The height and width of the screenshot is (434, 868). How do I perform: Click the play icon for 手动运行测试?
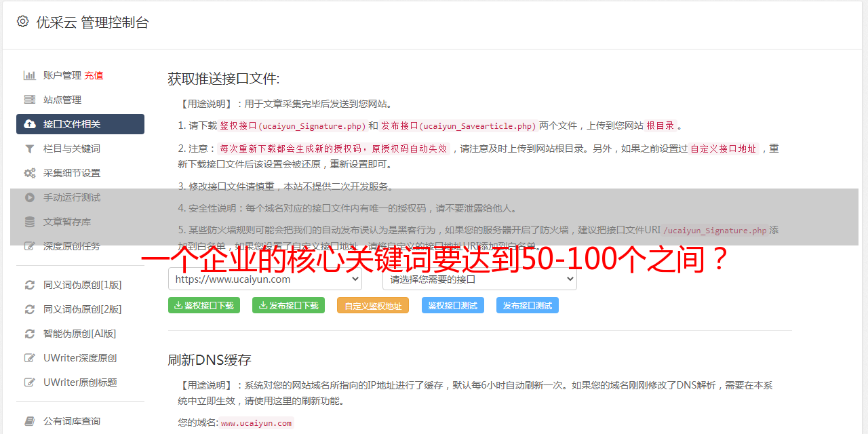coord(30,197)
